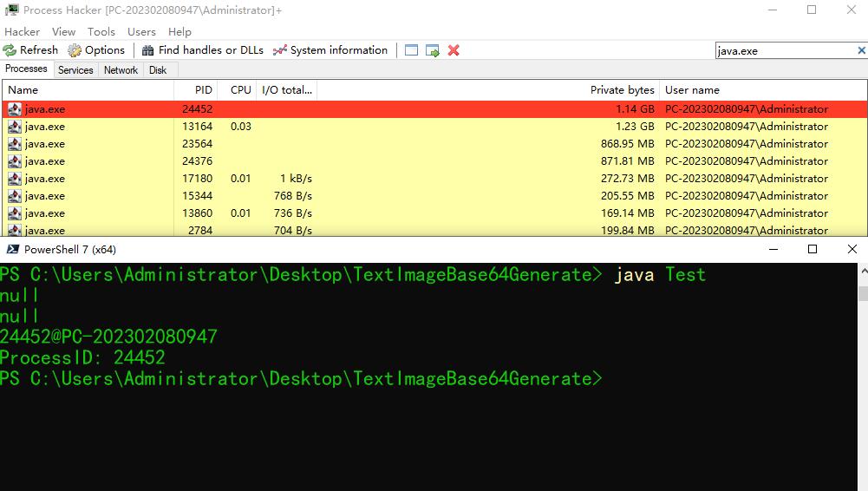This screenshot has width=868, height=491.
Task: Select PID 13164 in the process list
Action: (x=434, y=126)
